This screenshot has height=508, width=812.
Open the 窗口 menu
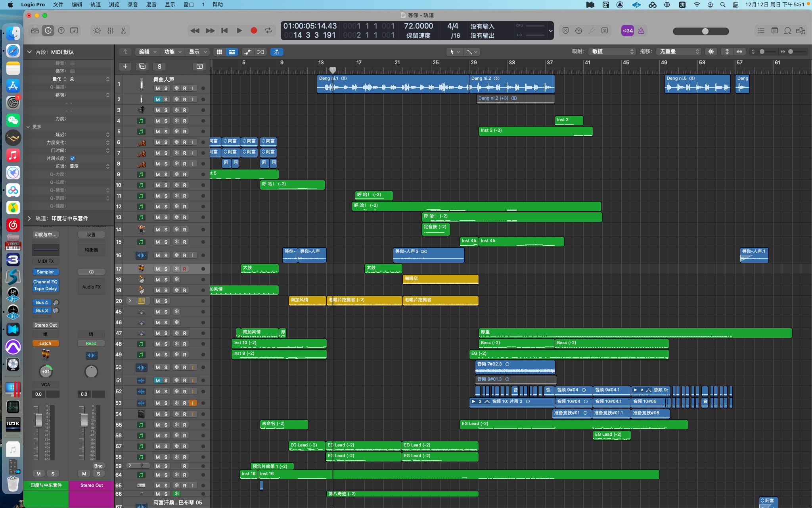pyautogui.click(x=189, y=5)
